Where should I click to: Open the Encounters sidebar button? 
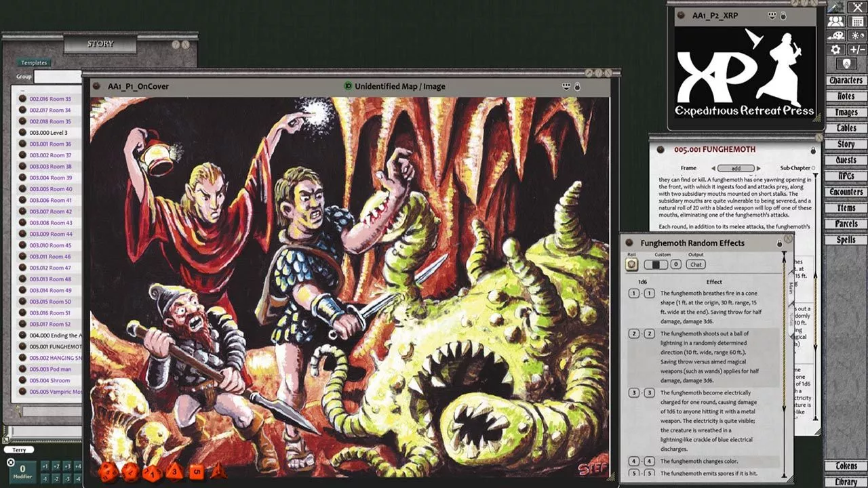click(x=846, y=192)
